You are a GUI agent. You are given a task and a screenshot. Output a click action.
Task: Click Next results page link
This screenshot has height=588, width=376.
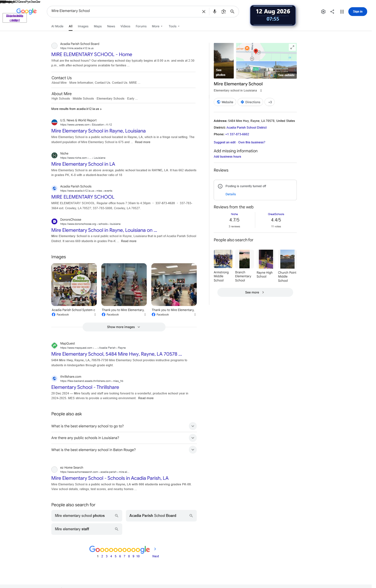pos(156,556)
